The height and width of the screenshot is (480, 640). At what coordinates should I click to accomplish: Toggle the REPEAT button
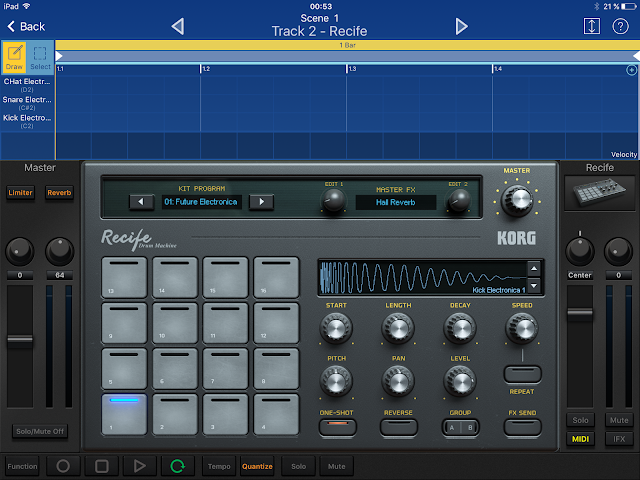coord(522,374)
